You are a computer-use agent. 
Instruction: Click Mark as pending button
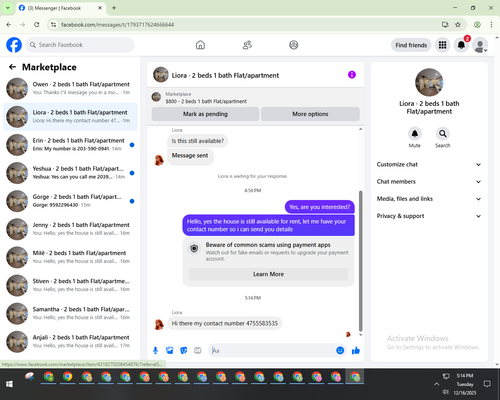(x=205, y=114)
